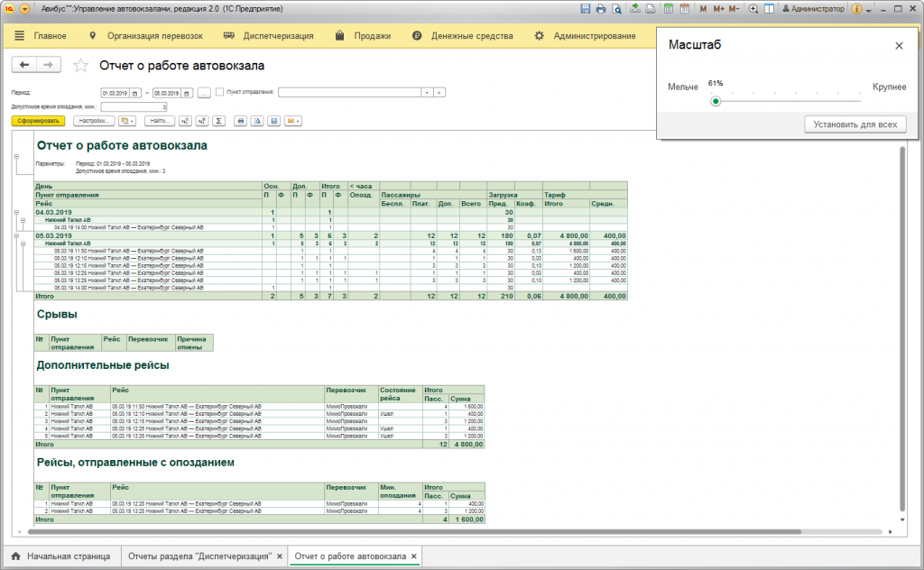Click the Масштаб zoom slider handle
This screenshot has width=924, height=570.
[x=716, y=101]
